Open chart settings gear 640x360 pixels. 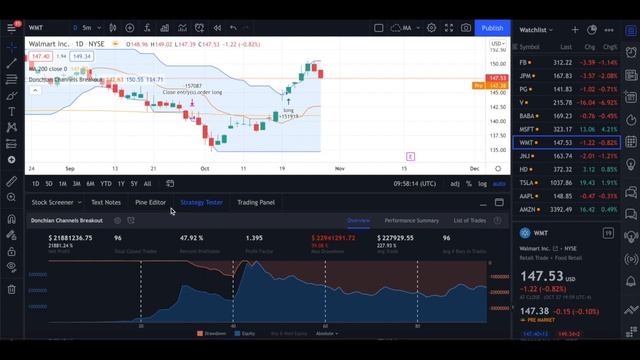tap(431, 28)
